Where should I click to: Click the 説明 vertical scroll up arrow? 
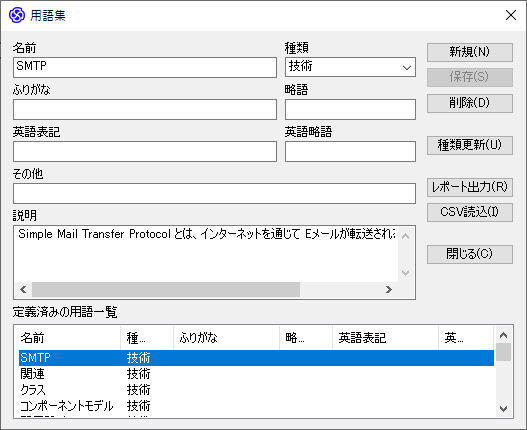(x=406, y=236)
